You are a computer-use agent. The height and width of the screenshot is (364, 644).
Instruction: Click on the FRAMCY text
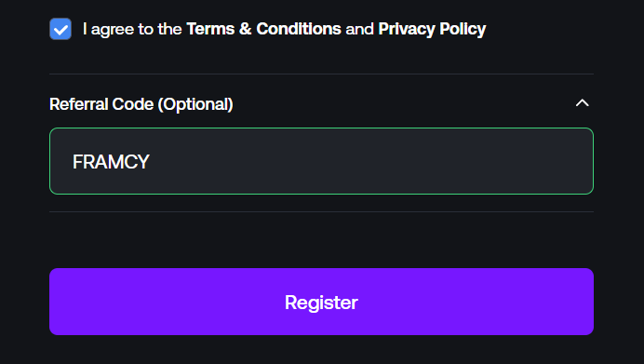click(111, 161)
